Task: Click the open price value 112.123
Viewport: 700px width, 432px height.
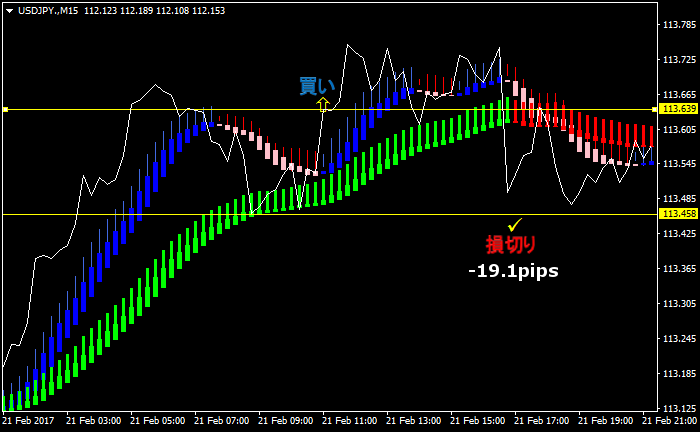Action: [100, 10]
